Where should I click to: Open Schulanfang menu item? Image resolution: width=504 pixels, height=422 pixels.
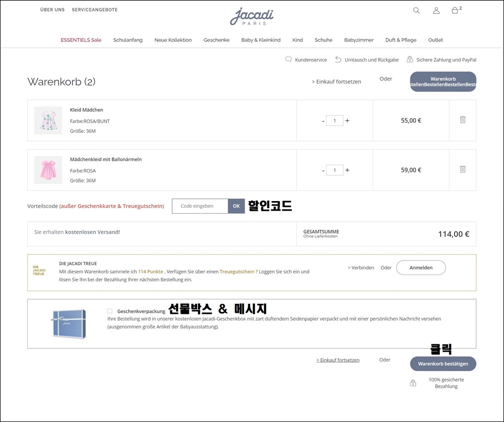128,40
